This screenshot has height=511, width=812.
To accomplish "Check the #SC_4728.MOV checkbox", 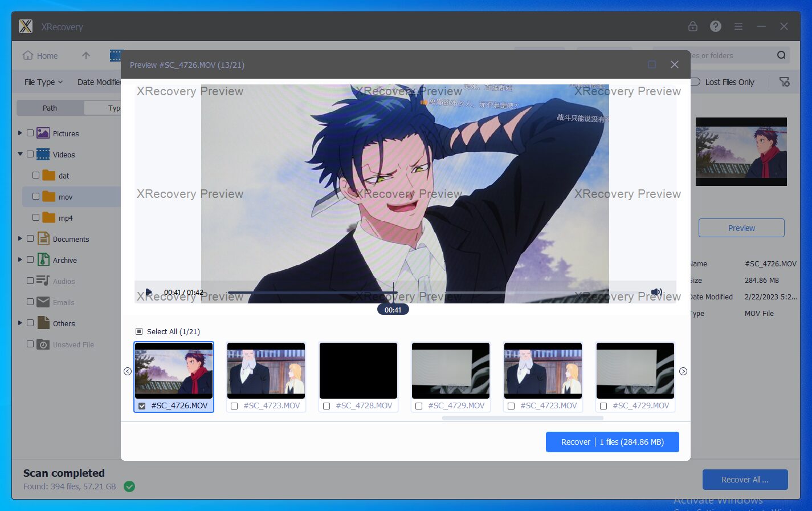I will pos(327,406).
